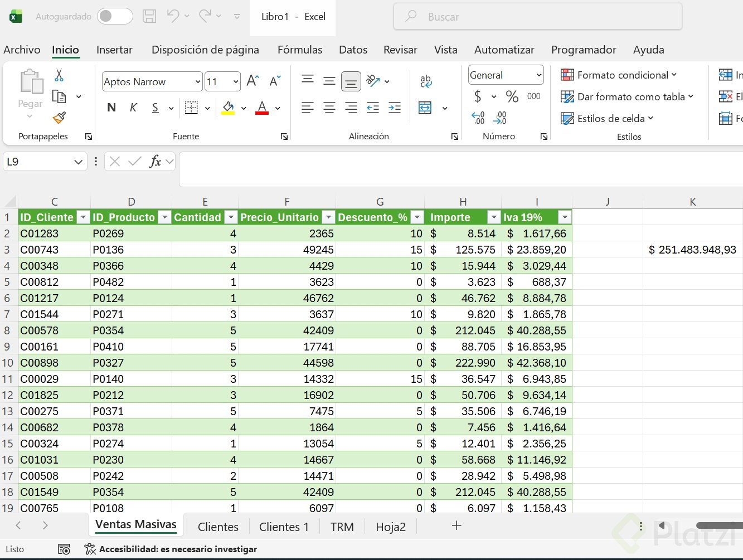Apply percent style number format

pos(512,97)
